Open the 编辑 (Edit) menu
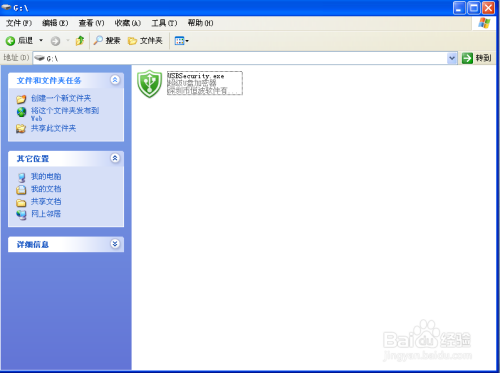500x373 pixels. click(x=55, y=23)
